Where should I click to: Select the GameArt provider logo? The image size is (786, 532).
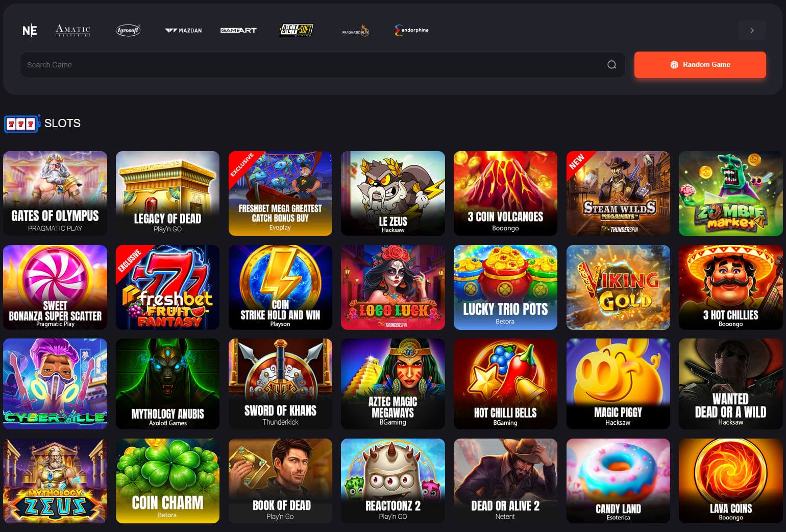238,31
